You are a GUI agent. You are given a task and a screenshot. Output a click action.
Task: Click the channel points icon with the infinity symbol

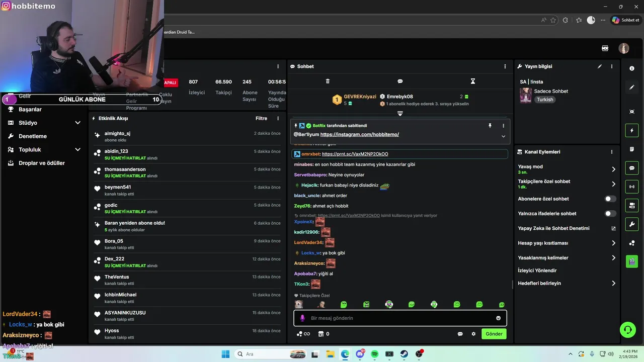303,334
